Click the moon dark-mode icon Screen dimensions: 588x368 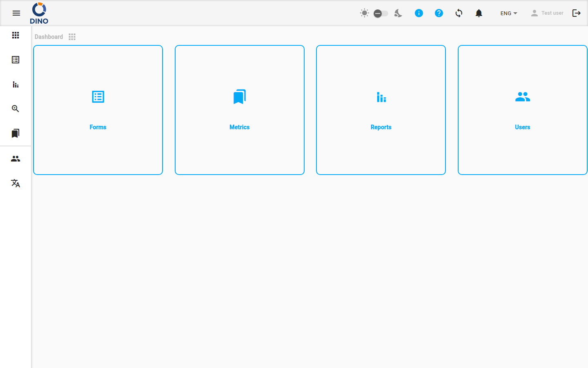[398, 13]
